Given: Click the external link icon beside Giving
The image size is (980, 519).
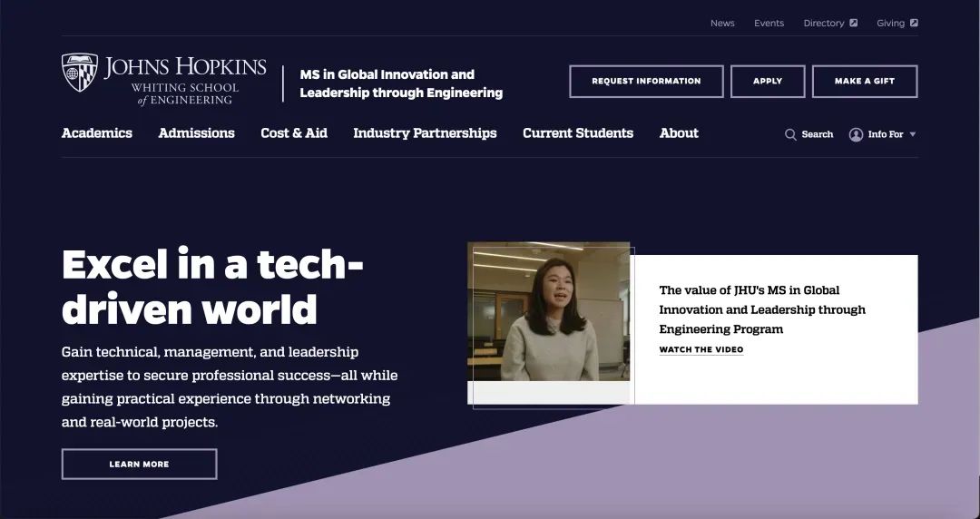Looking at the screenshot, I should point(914,23).
